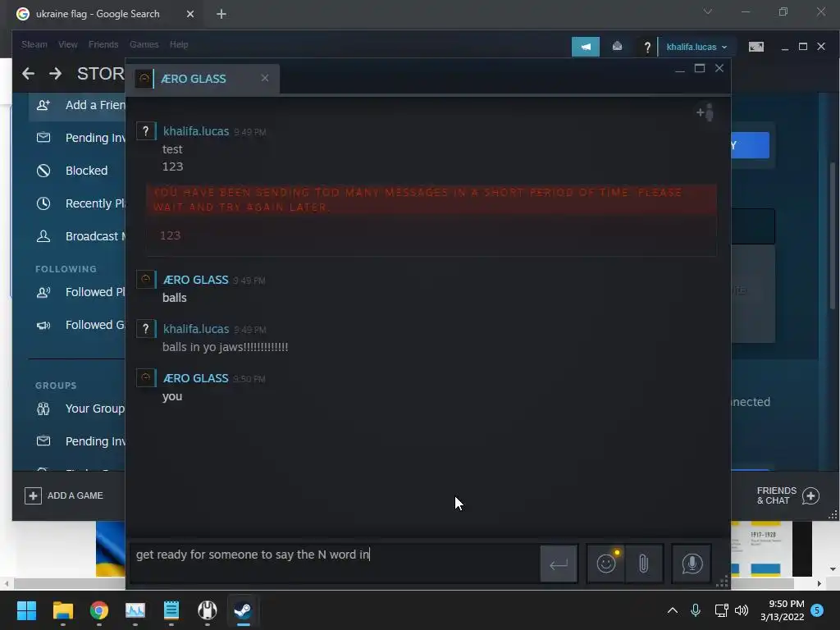Image resolution: width=840 pixels, height=630 pixels.
Task: Open the Friends menu
Action: [103, 44]
